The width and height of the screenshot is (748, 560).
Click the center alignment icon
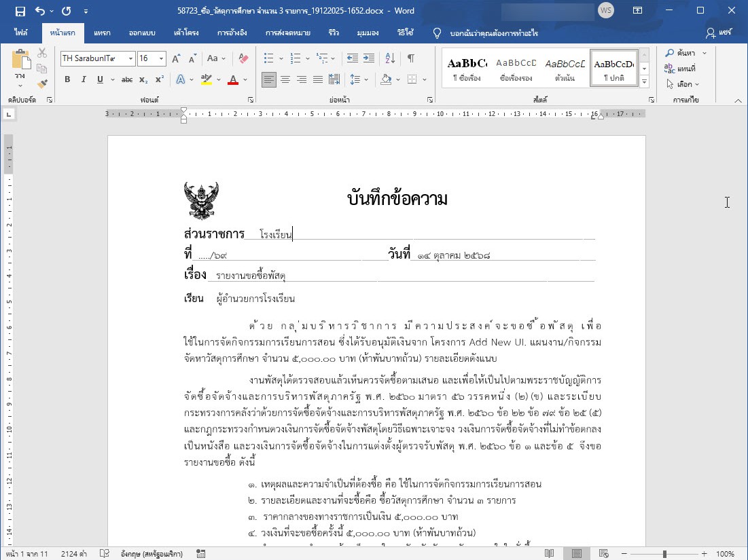[285, 79]
